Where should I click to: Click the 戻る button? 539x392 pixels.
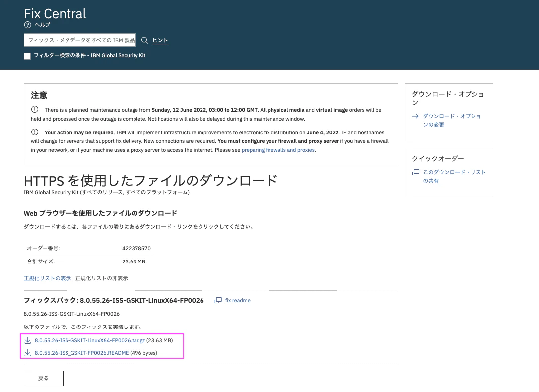pos(44,378)
